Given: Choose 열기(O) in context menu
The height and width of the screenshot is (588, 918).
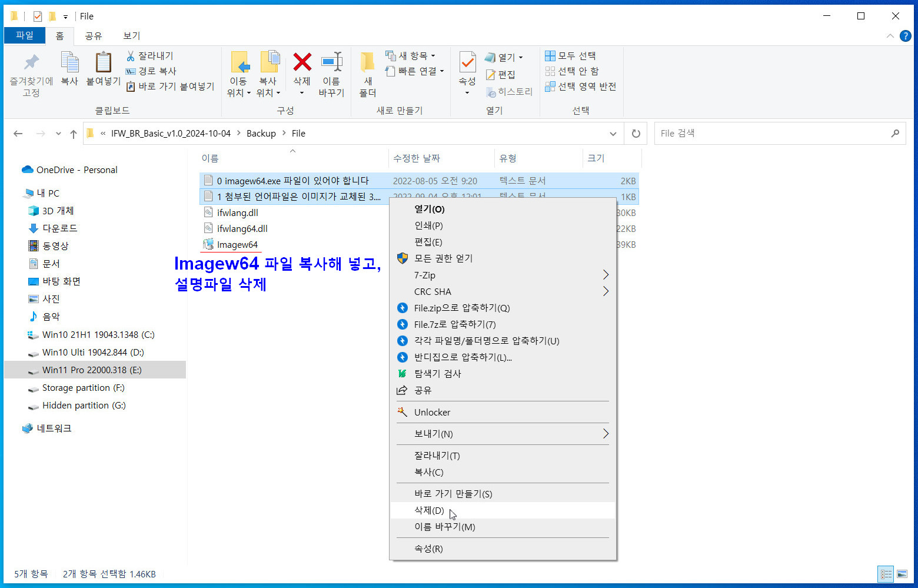Looking at the screenshot, I should click(x=503, y=209).
